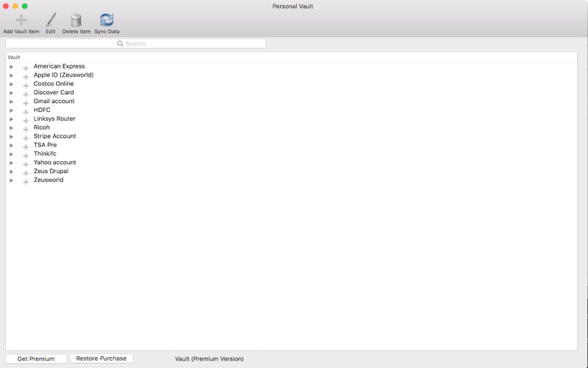Expand the Gmail account disclosure triangle

11,102
